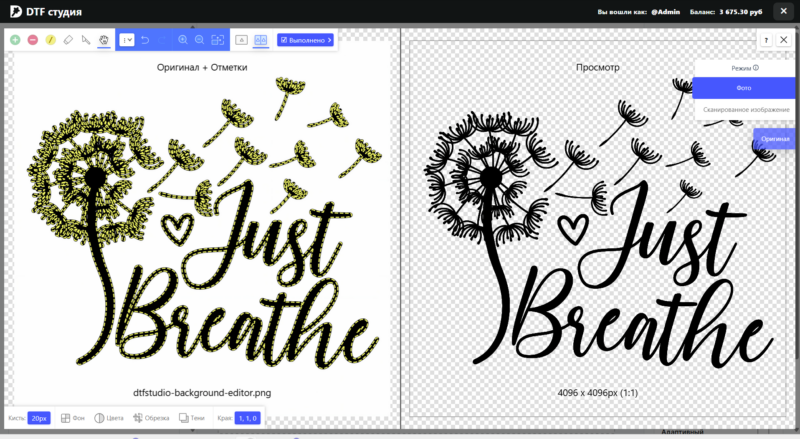Viewport: 800px width, 439px height.
Task: Activate the Pan hand tool
Action: click(x=104, y=40)
